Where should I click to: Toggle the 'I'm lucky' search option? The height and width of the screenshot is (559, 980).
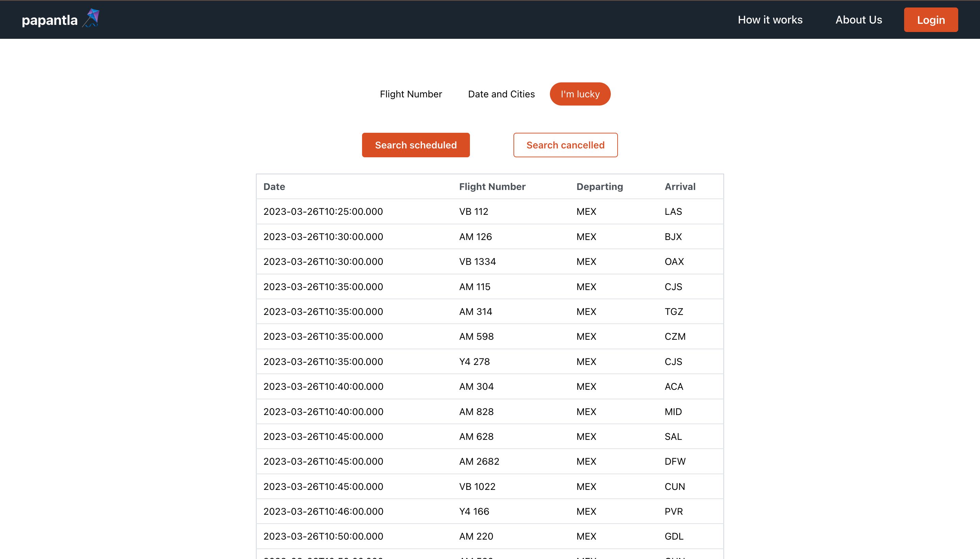pyautogui.click(x=579, y=94)
